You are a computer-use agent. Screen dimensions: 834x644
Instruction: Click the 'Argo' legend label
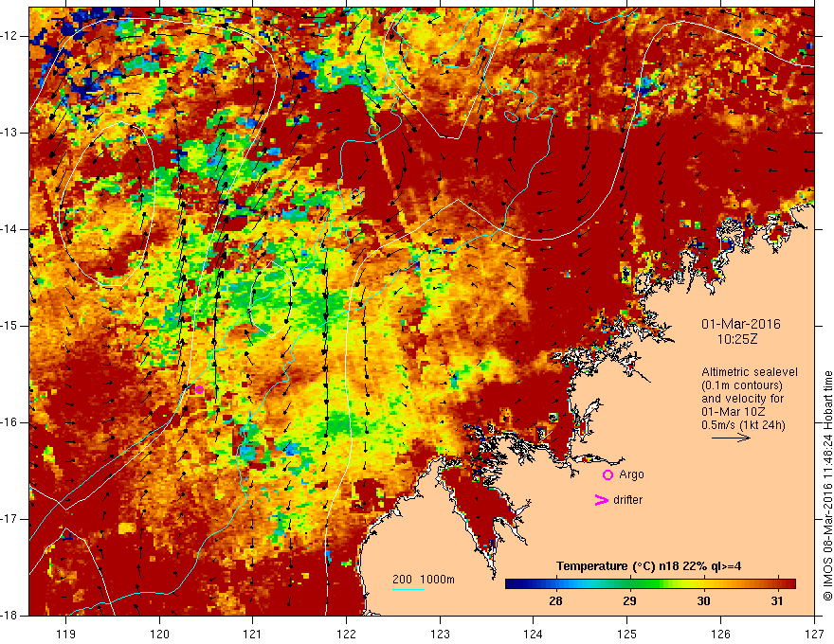click(x=631, y=474)
